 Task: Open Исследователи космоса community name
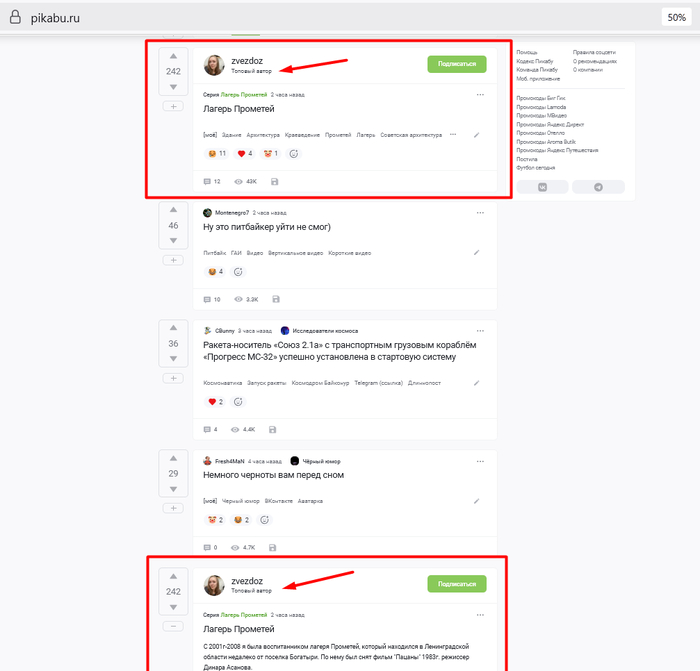pos(325,331)
